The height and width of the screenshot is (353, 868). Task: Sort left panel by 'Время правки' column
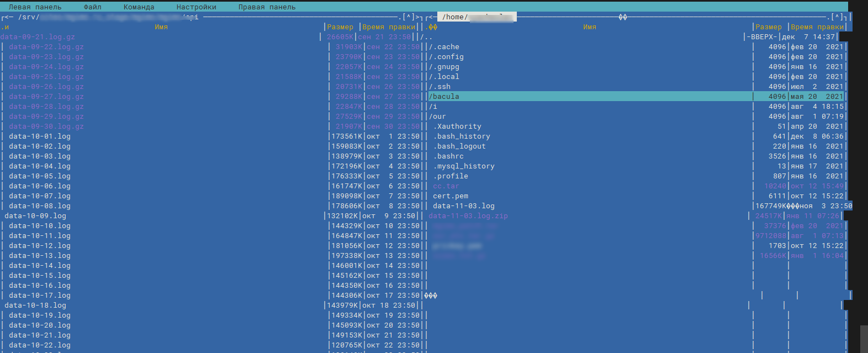tap(389, 27)
